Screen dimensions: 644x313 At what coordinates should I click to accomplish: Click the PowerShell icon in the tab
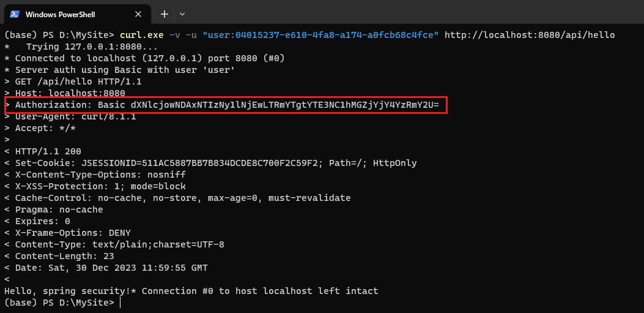(15, 15)
